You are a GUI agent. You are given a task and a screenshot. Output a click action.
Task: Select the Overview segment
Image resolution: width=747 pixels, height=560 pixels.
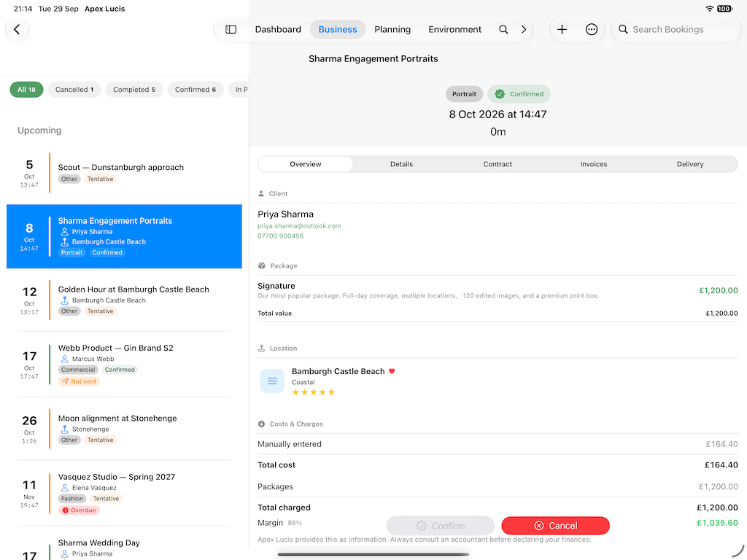click(306, 164)
